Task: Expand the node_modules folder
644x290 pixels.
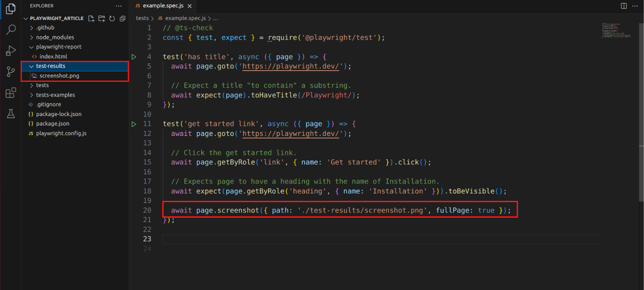Action: click(55, 37)
